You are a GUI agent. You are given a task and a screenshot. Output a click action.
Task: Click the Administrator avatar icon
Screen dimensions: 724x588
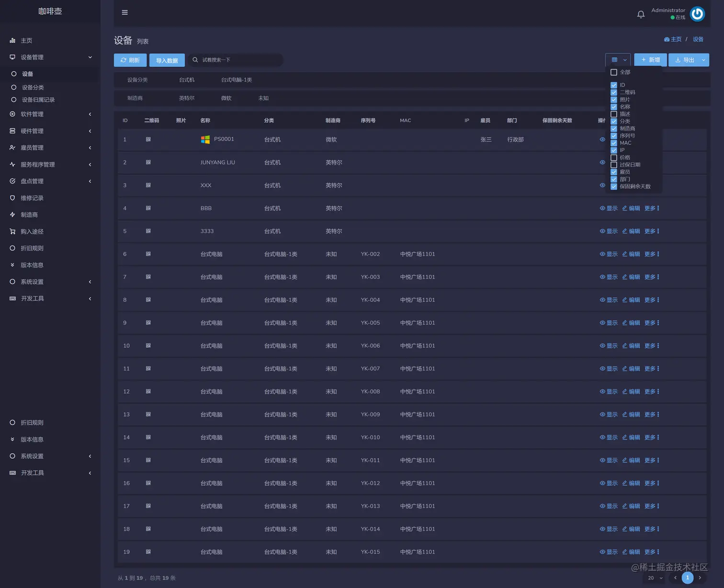point(697,14)
